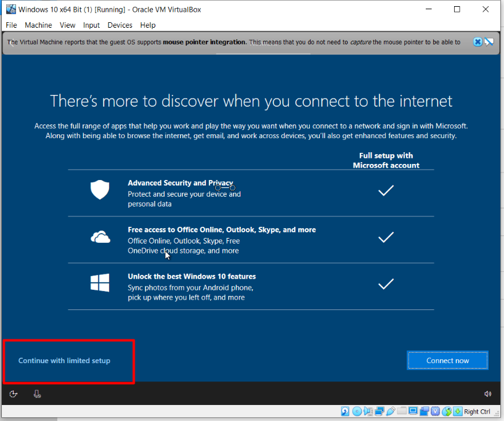504x421 pixels.
Task: Click the network adapter status icon
Action: pyautogui.click(x=379, y=411)
